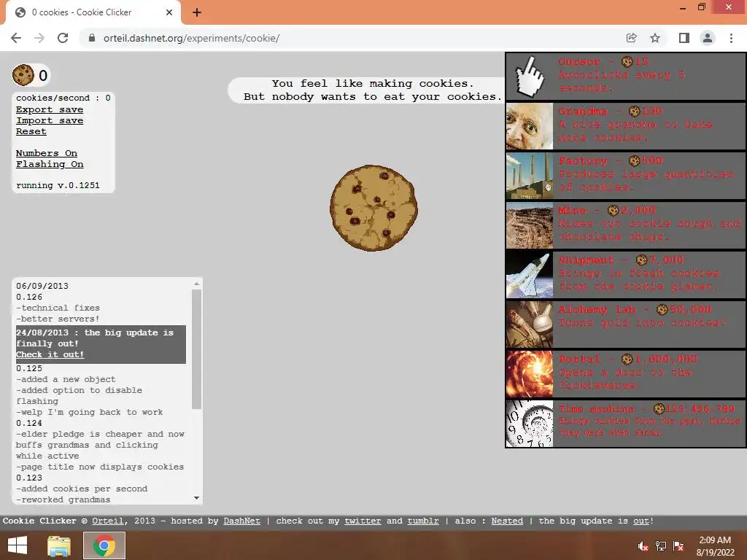Click the Reset link
The width and height of the screenshot is (747, 560).
(x=31, y=131)
